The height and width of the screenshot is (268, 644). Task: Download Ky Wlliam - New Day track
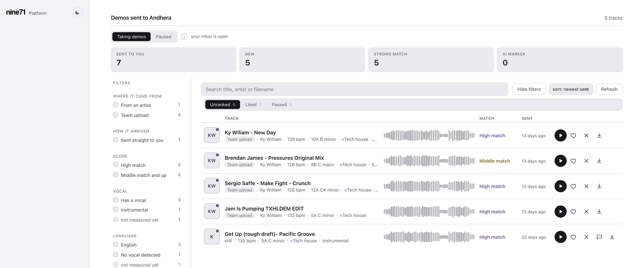[599, 135]
